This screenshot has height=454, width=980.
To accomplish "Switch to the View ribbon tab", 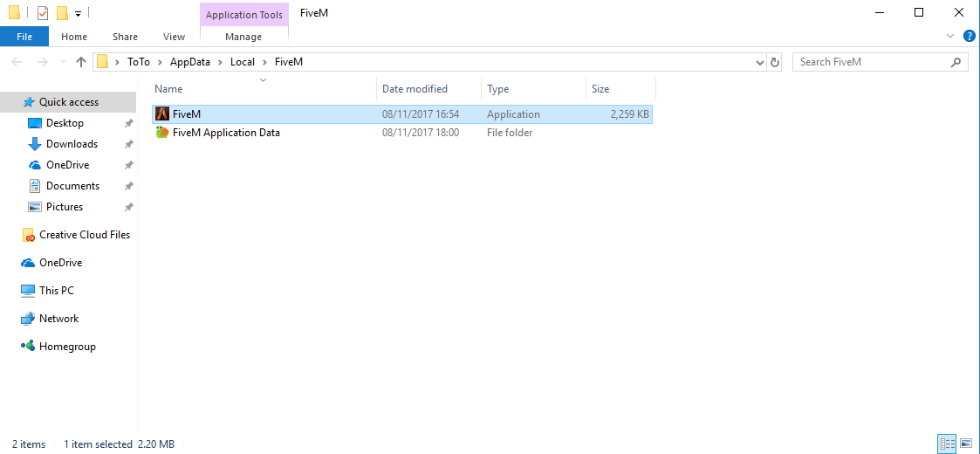I will [174, 37].
